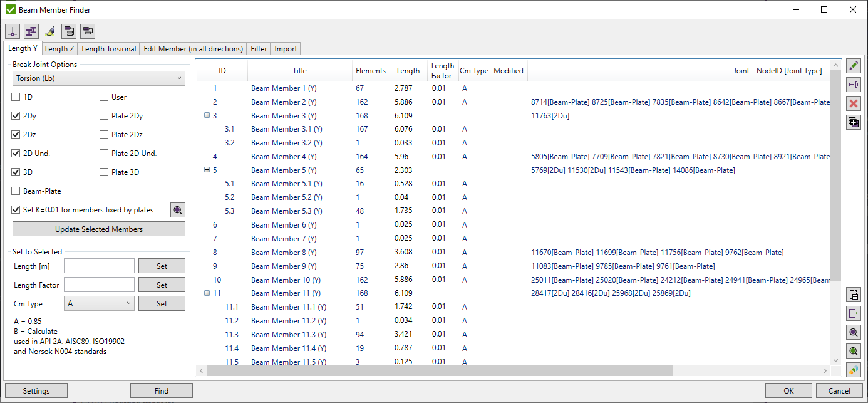This screenshot has width=868, height=403.
Task: Select the edit pencil icon on the right sidebar
Action: (854, 65)
